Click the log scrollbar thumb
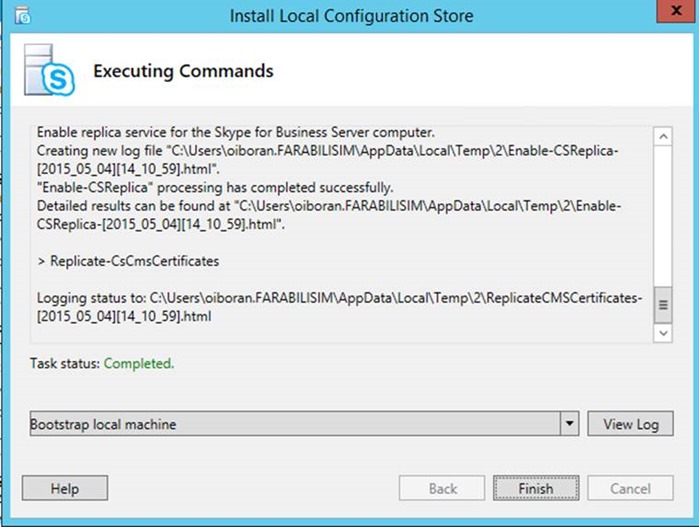Image resolution: width=699 pixels, height=527 pixels. [x=663, y=305]
